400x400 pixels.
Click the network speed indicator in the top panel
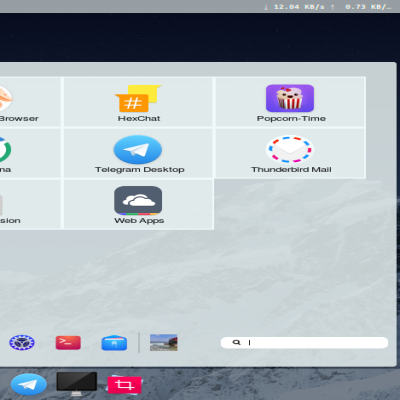[x=328, y=7]
